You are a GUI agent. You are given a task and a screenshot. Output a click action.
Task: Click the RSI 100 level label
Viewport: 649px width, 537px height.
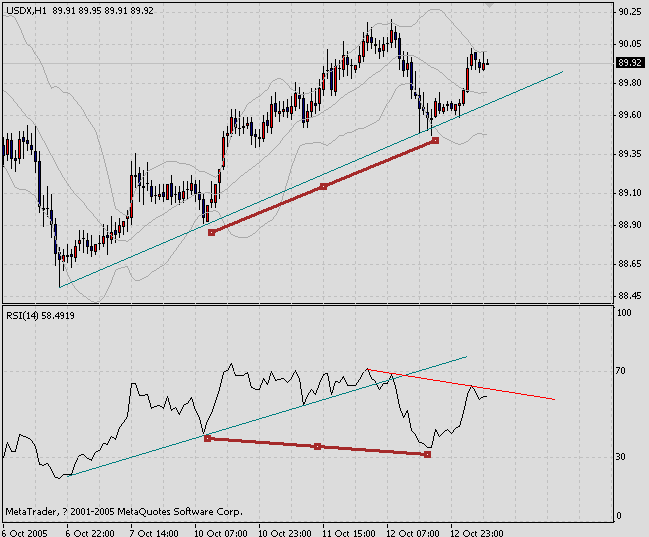point(624,313)
